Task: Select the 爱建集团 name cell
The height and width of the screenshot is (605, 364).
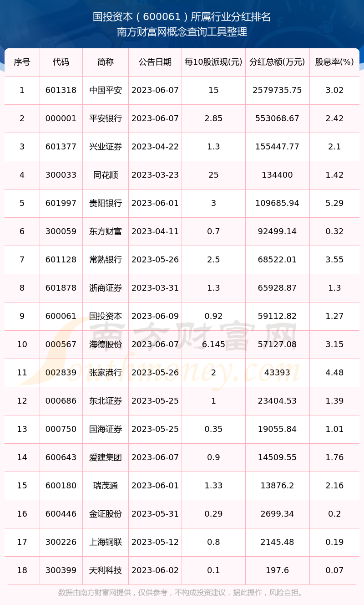Action: click(x=106, y=457)
